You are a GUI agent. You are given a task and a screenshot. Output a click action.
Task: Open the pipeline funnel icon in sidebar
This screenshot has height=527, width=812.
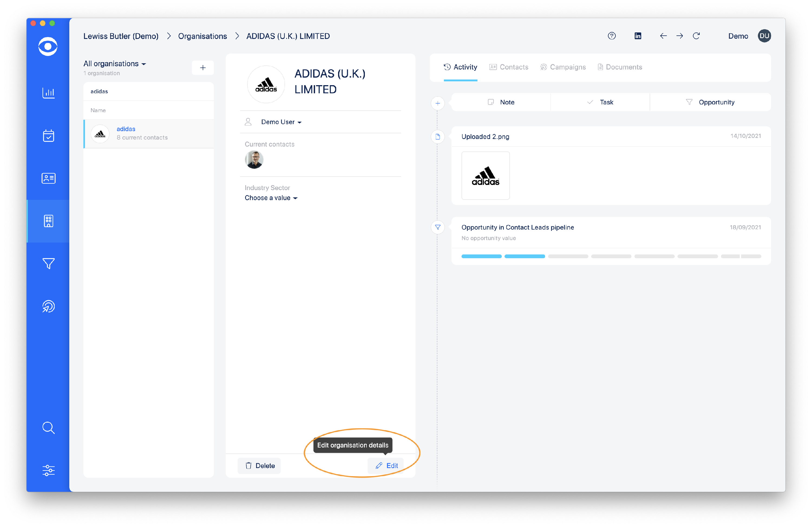[48, 263]
